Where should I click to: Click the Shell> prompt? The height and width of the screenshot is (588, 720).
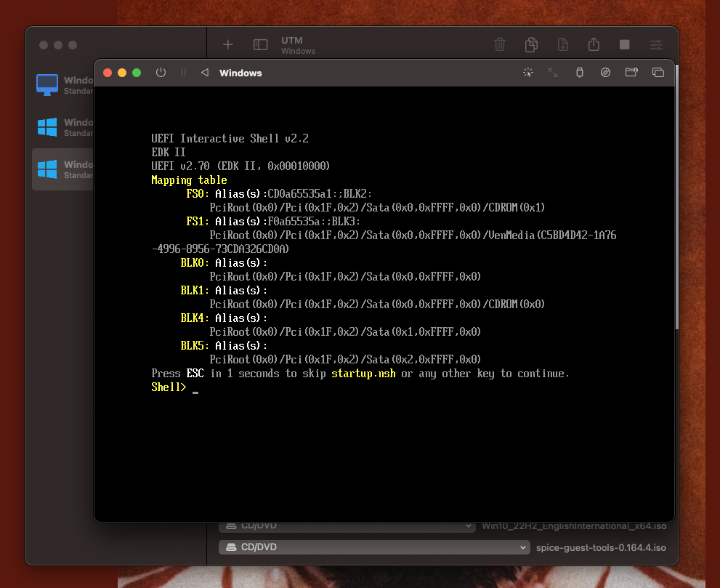pos(169,387)
